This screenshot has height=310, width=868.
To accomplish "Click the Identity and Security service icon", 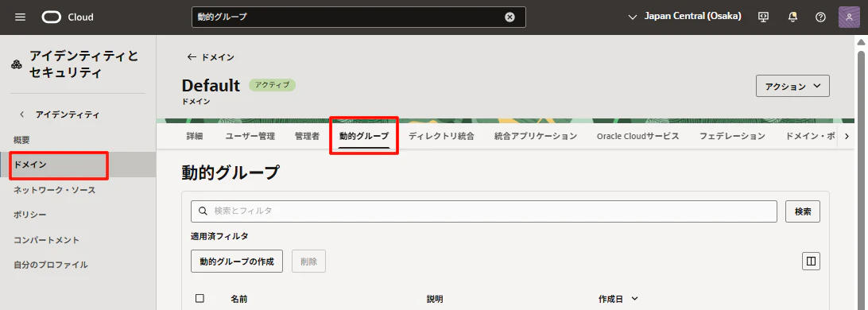I will 17,64.
